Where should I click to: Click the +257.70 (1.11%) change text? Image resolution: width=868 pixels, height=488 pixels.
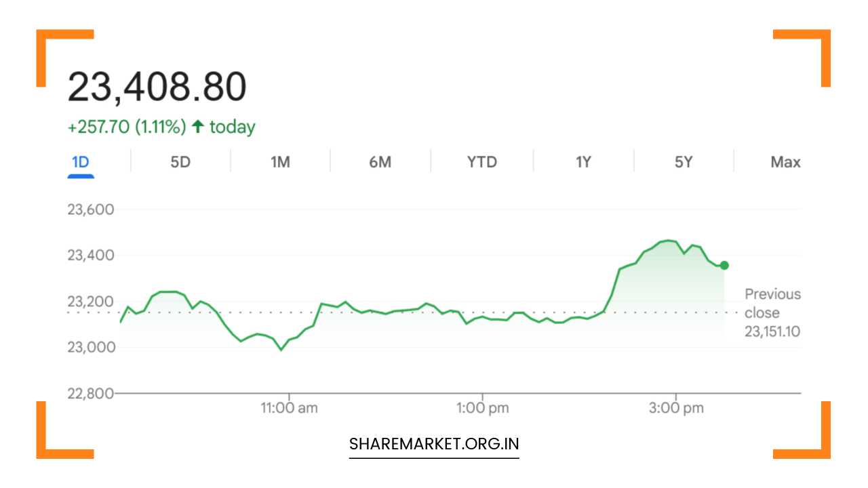pos(126,127)
